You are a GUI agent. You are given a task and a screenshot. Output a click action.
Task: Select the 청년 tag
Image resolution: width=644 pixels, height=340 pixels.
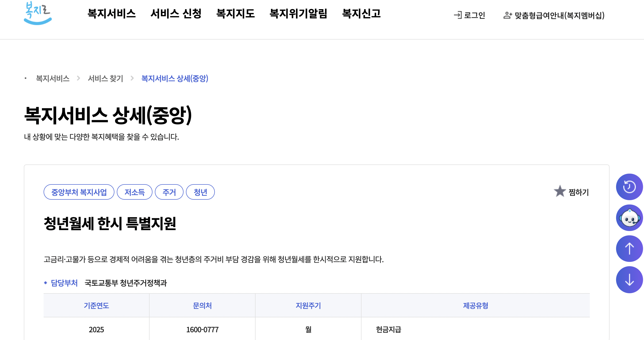pos(200,192)
